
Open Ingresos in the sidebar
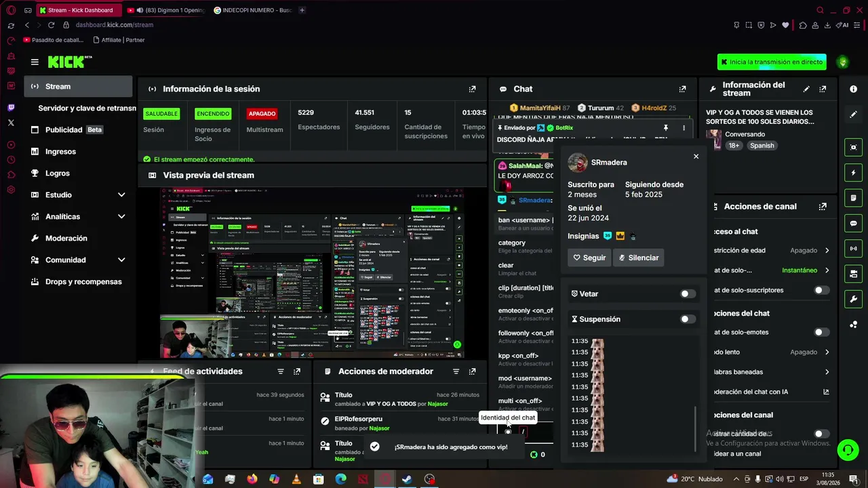coord(79,151)
